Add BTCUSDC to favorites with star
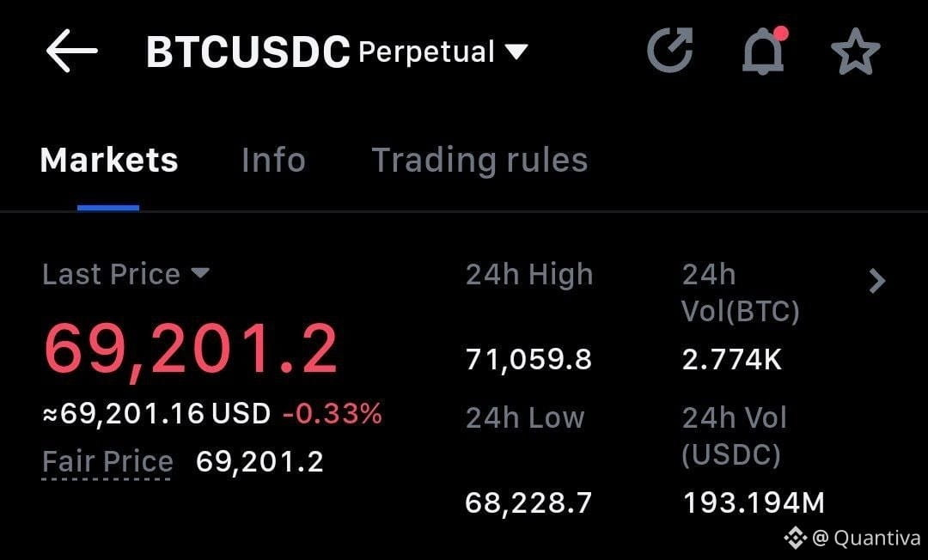This screenshot has height=560, width=928. [x=855, y=52]
